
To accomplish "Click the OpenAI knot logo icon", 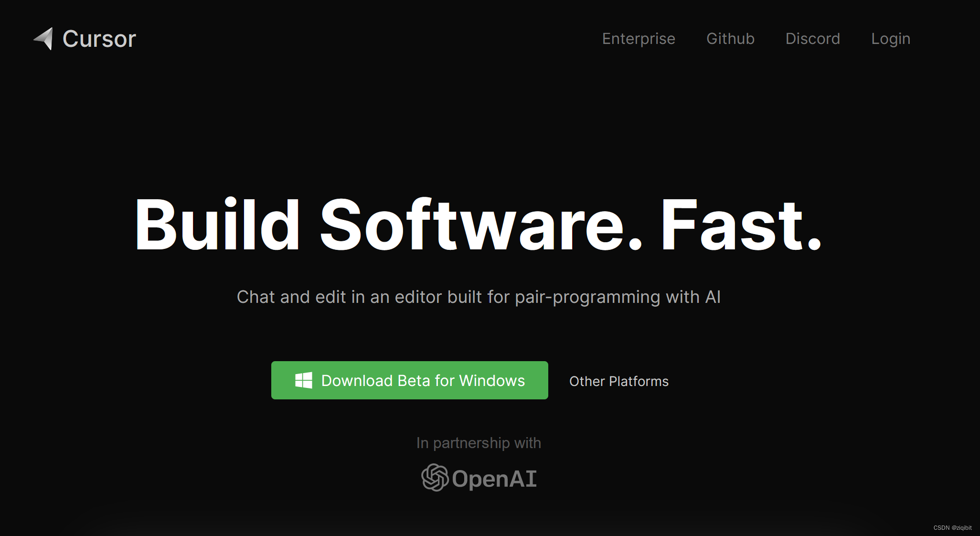I will tap(435, 477).
